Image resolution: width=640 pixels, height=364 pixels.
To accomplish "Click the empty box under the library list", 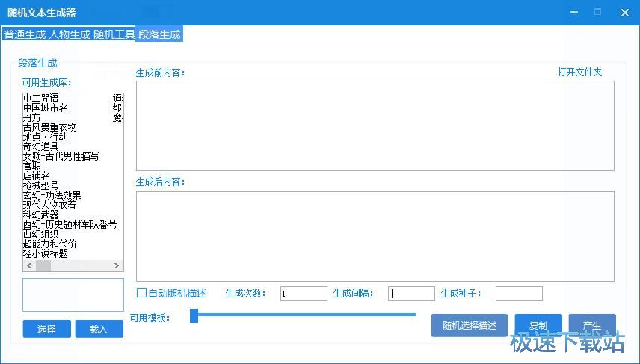I will (x=73, y=294).
